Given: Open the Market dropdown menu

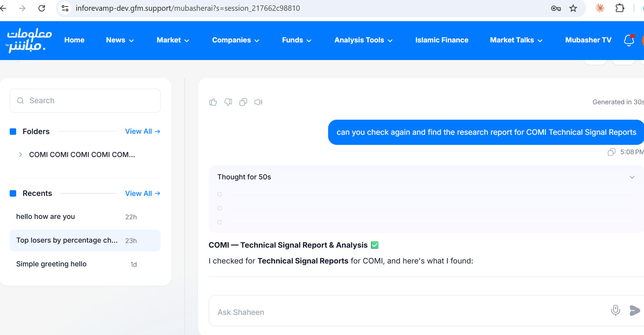Looking at the screenshot, I should (173, 40).
